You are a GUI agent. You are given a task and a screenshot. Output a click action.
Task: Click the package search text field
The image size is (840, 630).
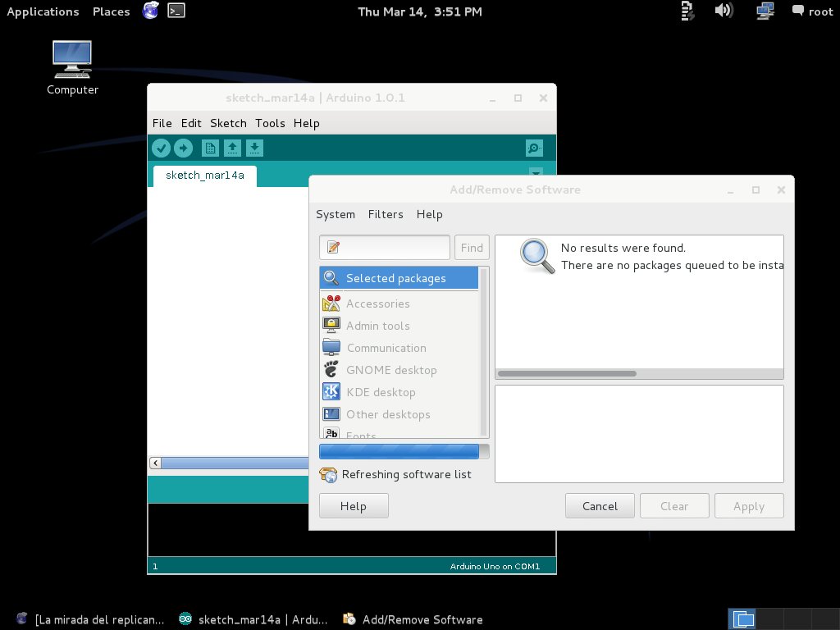coord(385,247)
